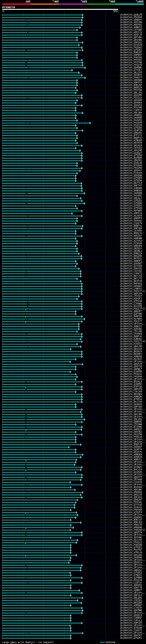The width and height of the screenshot is (146, 644).
Task: Select the UniRef100_Q947K7 label
Action: click(x=131, y=636)
